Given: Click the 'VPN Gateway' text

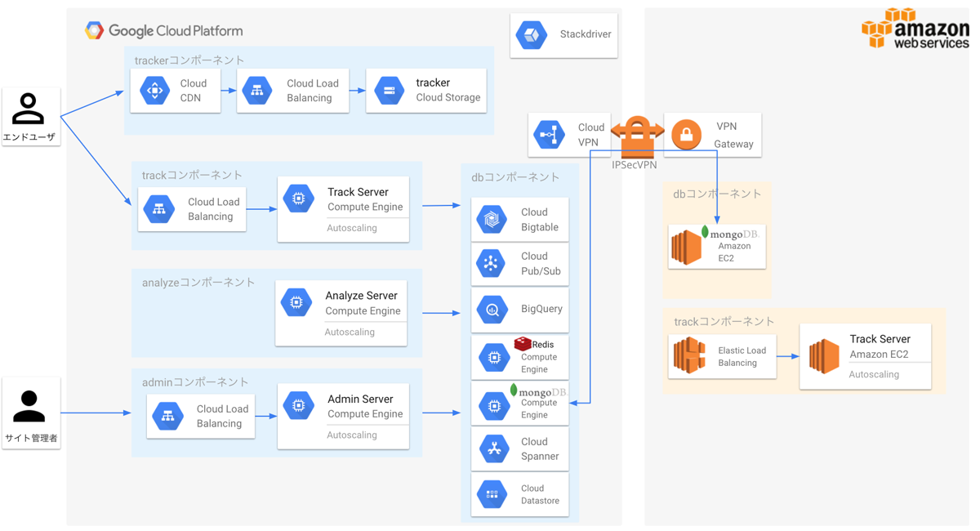Looking at the screenshot, I should [x=733, y=135].
